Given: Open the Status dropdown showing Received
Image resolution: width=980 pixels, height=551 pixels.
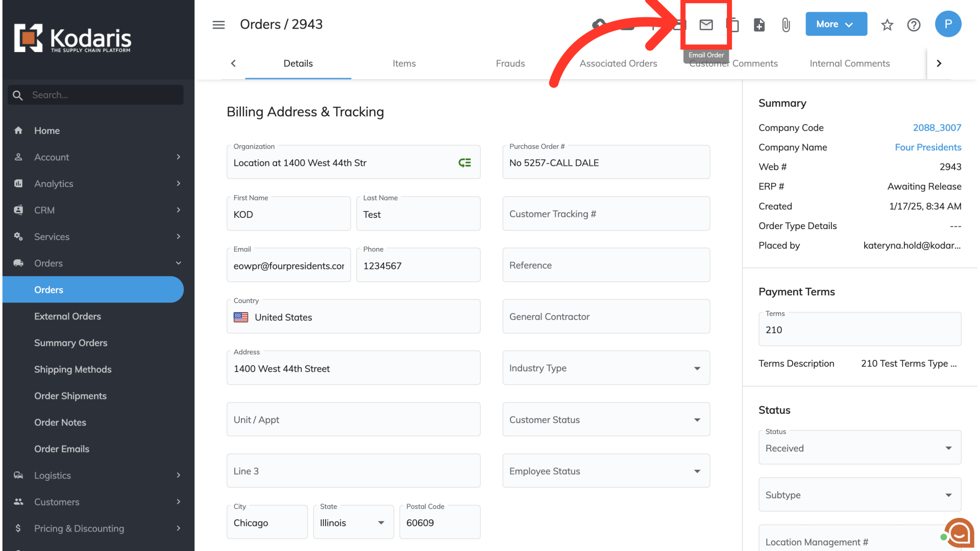Looking at the screenshot, I should click(x=860, y=448).
